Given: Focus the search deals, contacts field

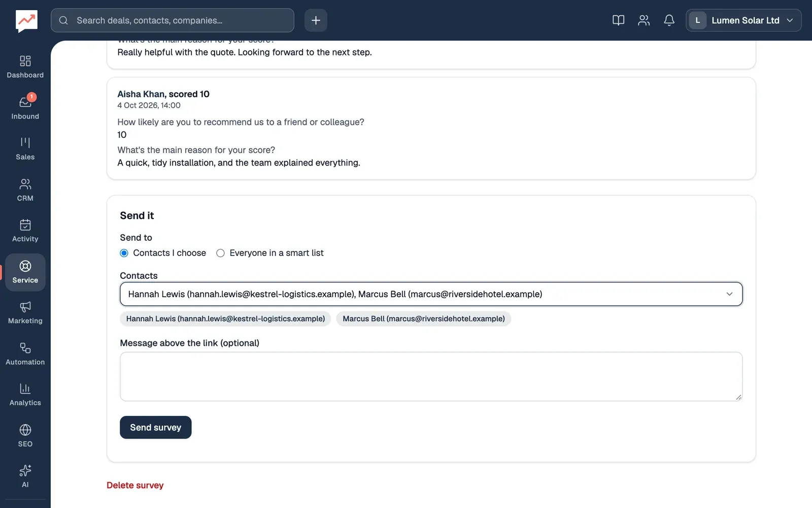Looking at the screenshot, I should pos(173,20).
